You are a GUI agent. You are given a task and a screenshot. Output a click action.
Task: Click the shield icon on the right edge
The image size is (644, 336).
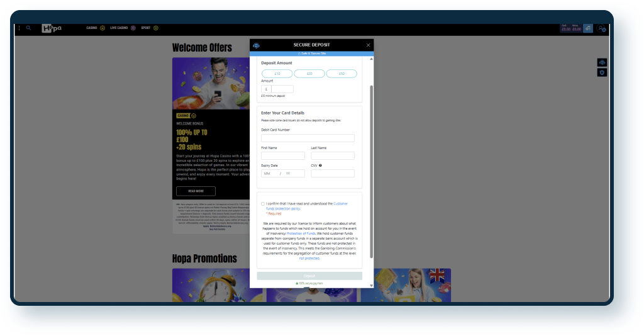point(602,73)
